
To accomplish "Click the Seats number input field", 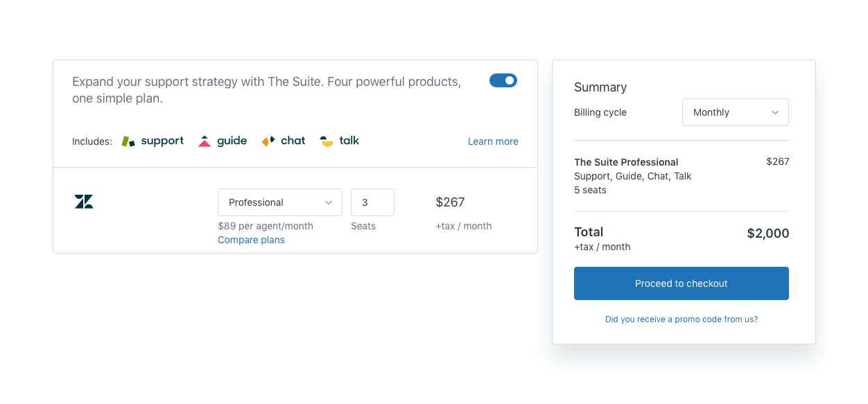I will click(x=372, y=202).
